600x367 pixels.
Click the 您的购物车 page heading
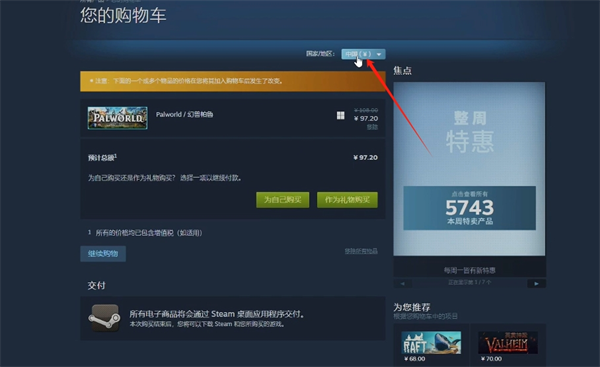click(x=123, y=16)
